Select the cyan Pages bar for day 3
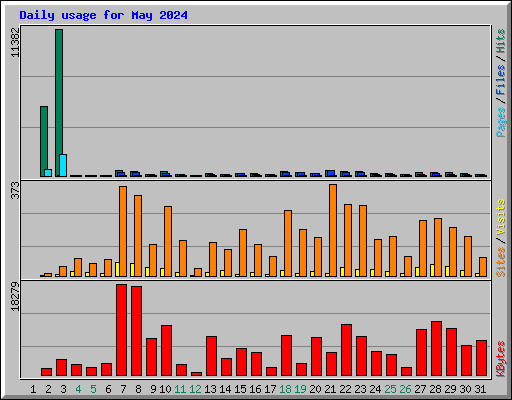The width and height of the screenshot is (512, 400). pos(63,165)
